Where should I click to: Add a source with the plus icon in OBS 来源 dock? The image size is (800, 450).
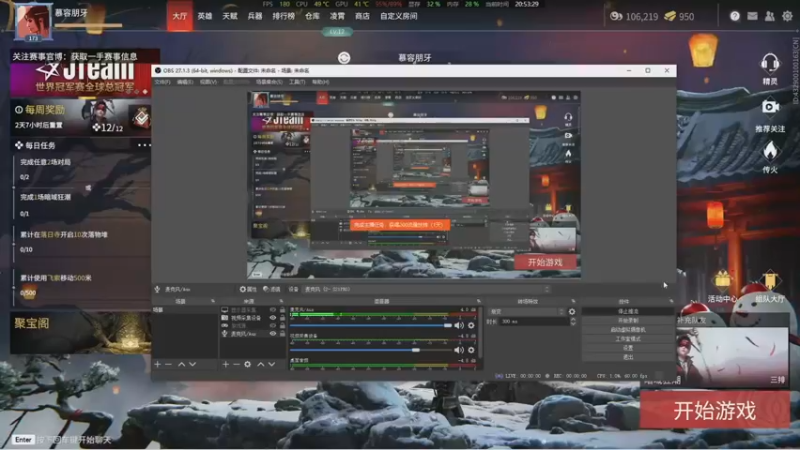coord(226,364)
